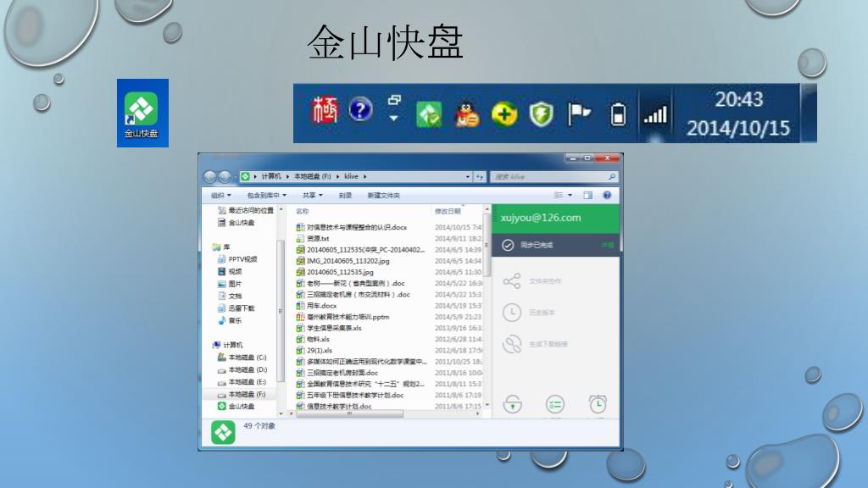The height and width of the screenshot is (488, 868).
Task: Click the explorer Forward navigation button
Action: pyautogui.click(x=225, y=176)
